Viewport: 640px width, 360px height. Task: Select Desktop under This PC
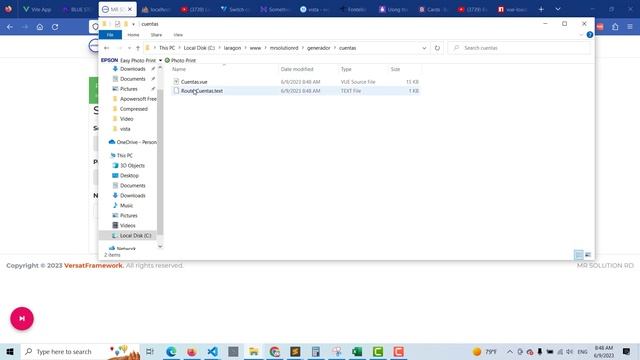(129, 176)
